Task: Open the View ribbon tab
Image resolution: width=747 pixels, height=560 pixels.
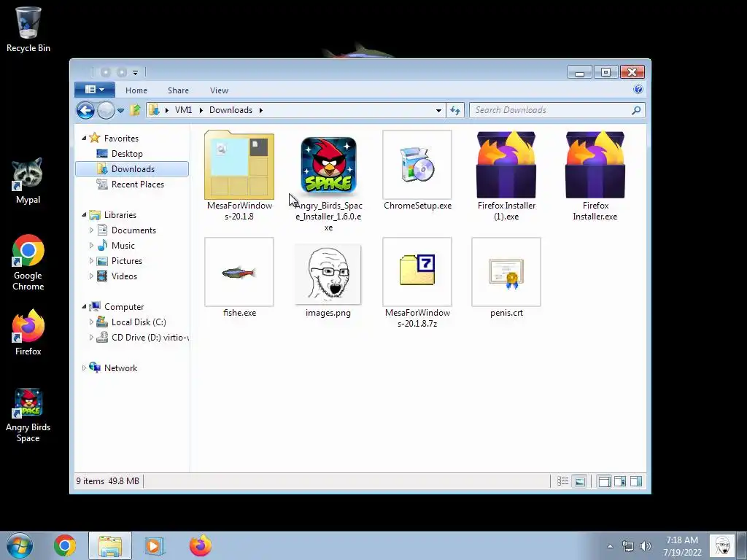Action: point(219,90)
